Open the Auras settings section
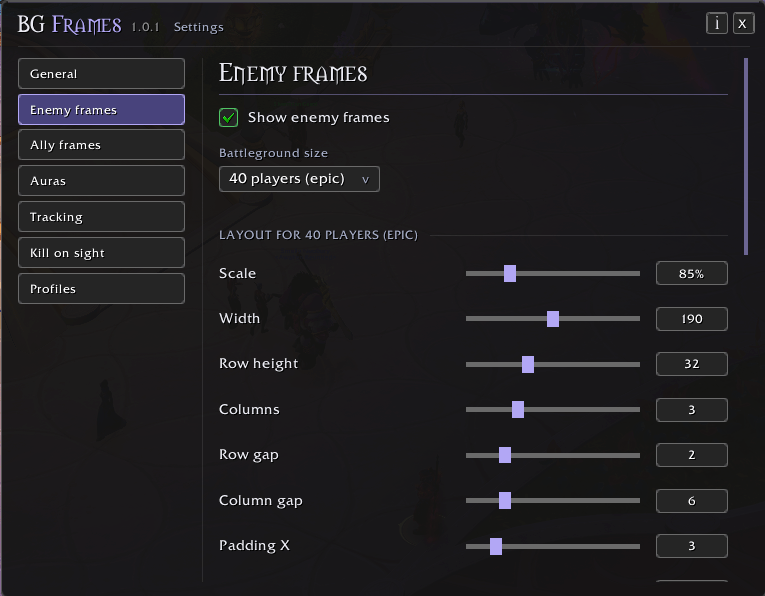The image size is (765, 596). pyautogui.click(x=101, y=180)
